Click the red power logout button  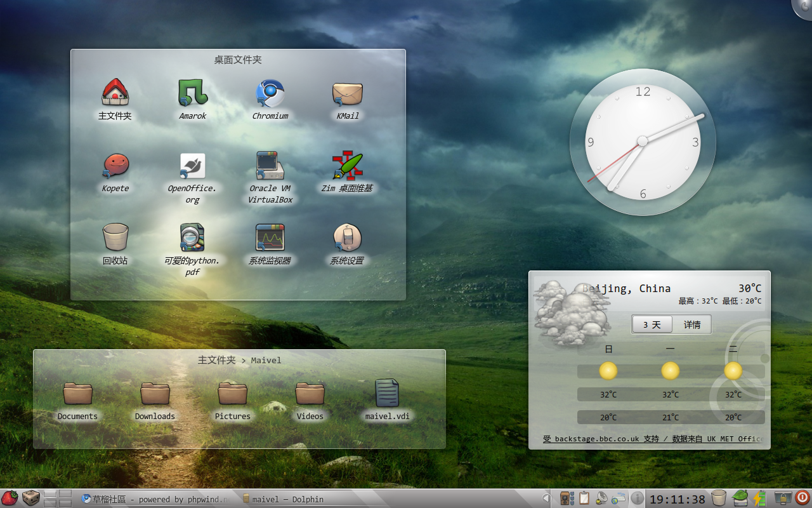pyautogui.click(x=802, y=498)
